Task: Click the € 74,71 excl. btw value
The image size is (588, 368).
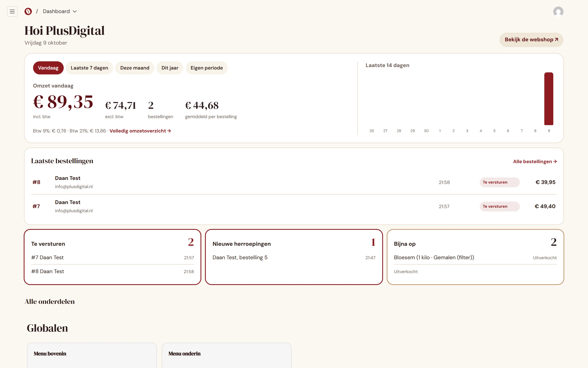Action: pos(120,105)
